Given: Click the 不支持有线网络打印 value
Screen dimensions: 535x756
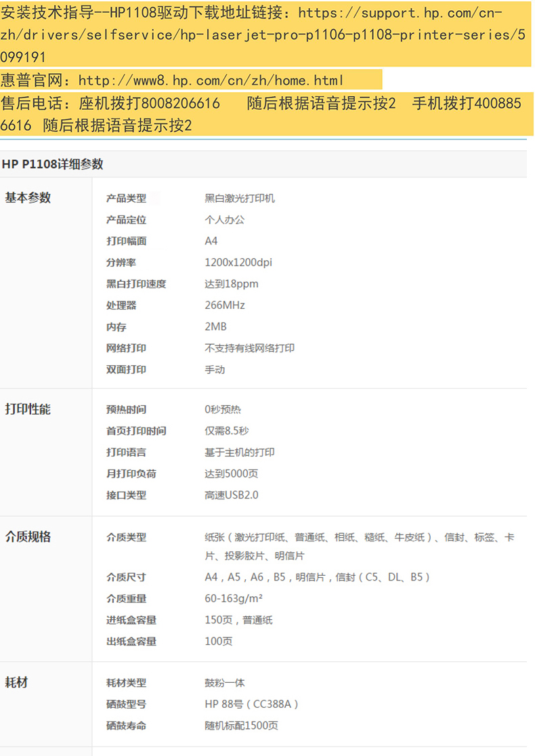Looking at the screenshot, I should pyautogui.click(x=250, y=348).
